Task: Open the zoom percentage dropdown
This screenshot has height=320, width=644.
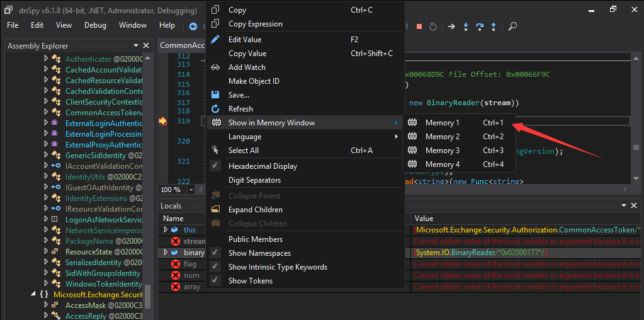Action: [x=191, y=190]
